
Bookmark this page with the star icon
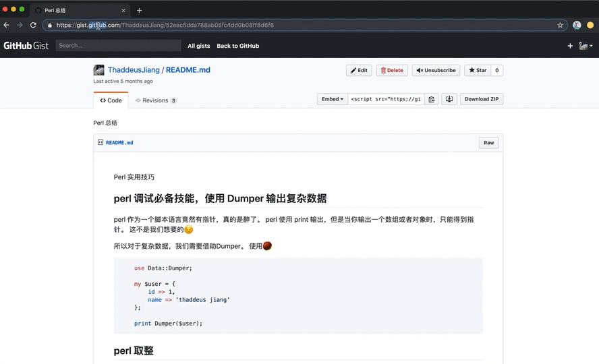560,25
